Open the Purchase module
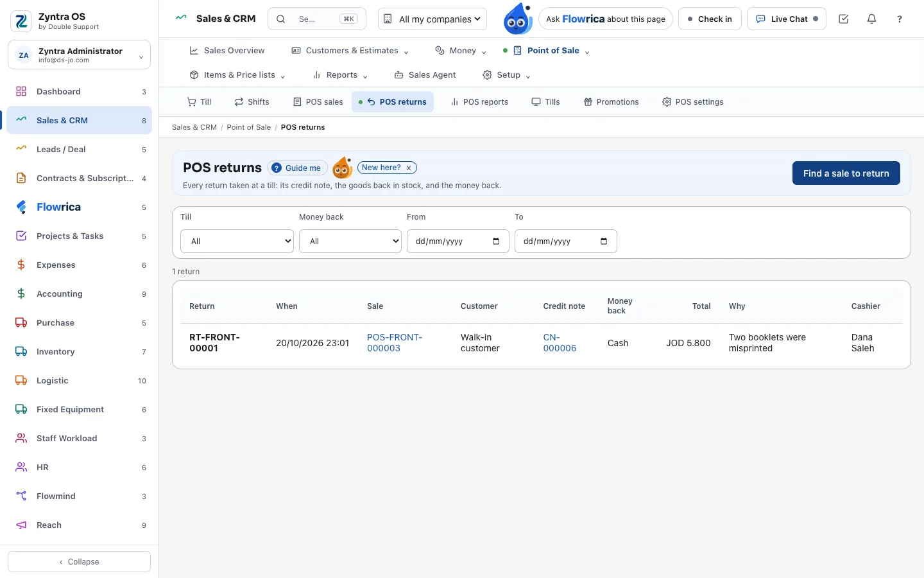924x578 pixels. pyautogui.click(x=80, y=322)
